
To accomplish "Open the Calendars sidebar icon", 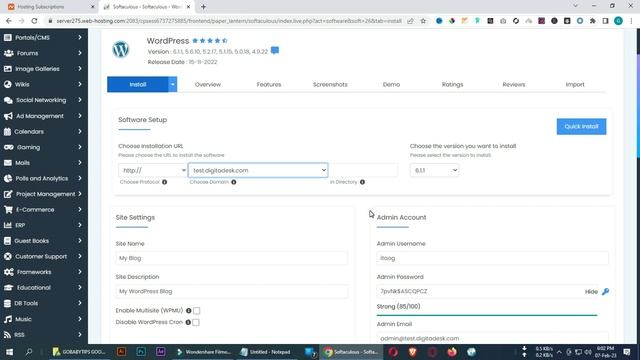I will pyautogui.click(x=7, y=131).
